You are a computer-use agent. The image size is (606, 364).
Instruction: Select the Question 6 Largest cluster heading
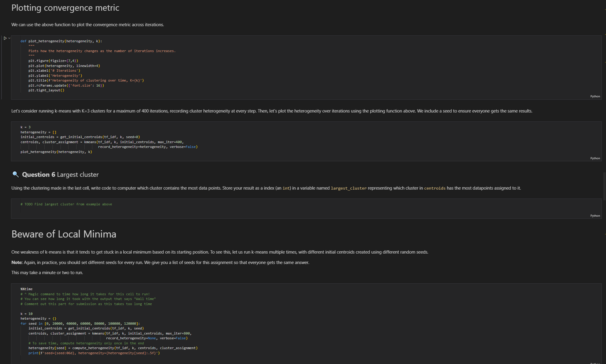[60, 175]
